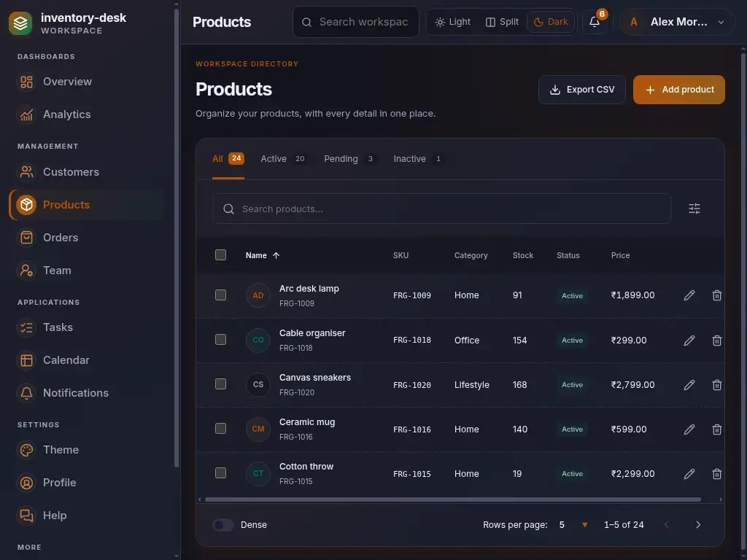Click the user avatar letter A
Screen dimensions: 747x560
634,22
